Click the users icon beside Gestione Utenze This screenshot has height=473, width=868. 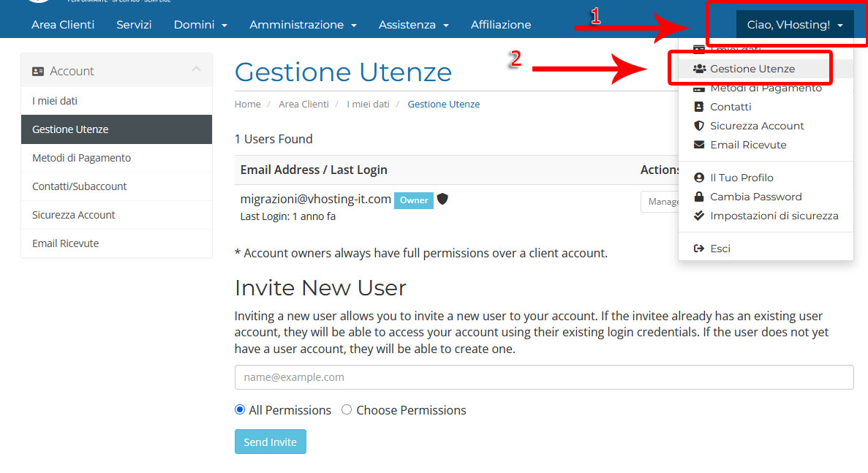[699, 69]
